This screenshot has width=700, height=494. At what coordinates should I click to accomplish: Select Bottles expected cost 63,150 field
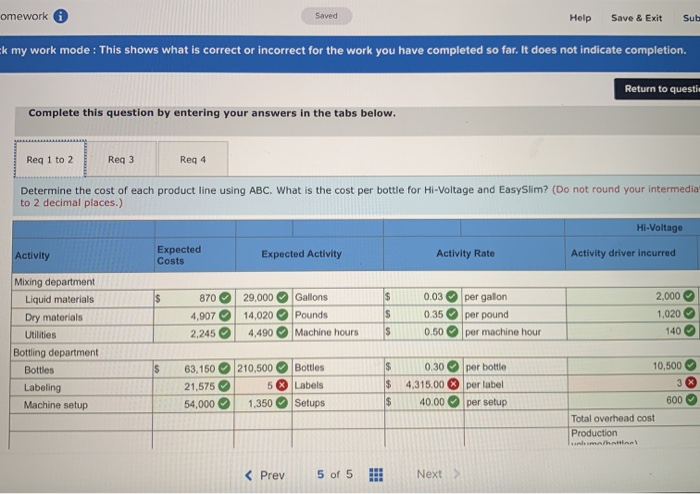193,369
